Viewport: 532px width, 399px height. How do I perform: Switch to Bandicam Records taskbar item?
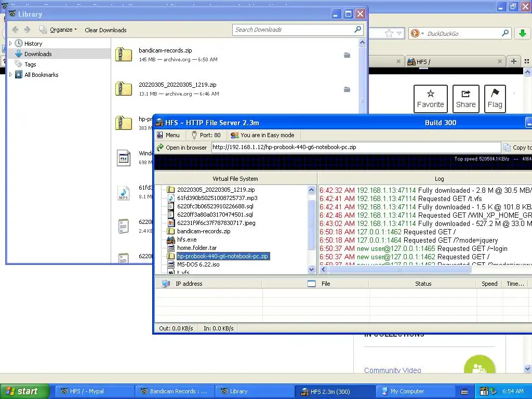[175, 391]
